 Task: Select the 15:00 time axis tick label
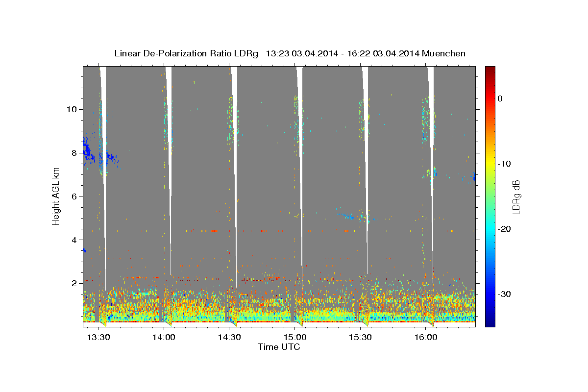(295, 337)
